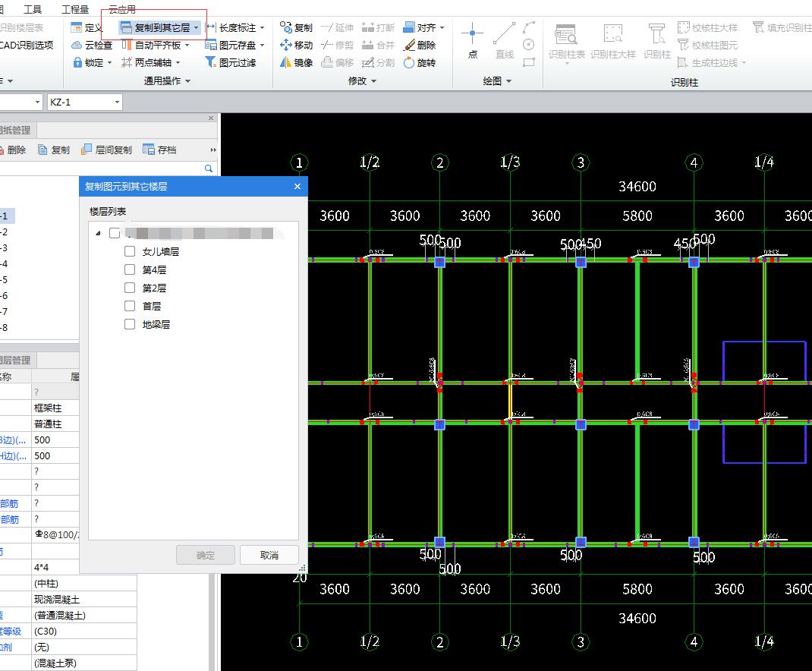The image size is (812, 671).
Task: Select the 旋转 rotate tool
Action: coord(420,63)
